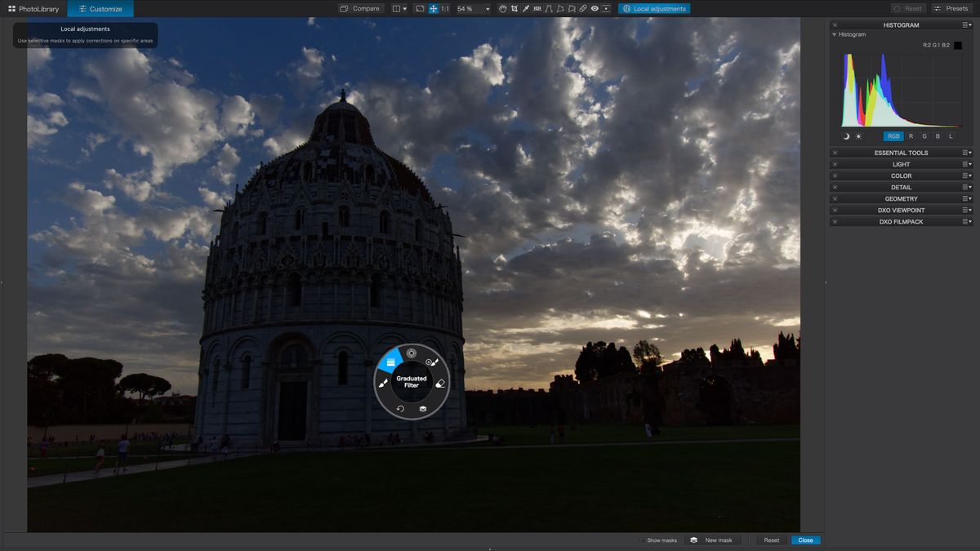Select the force parallels perspective tool

coord(549,8)
